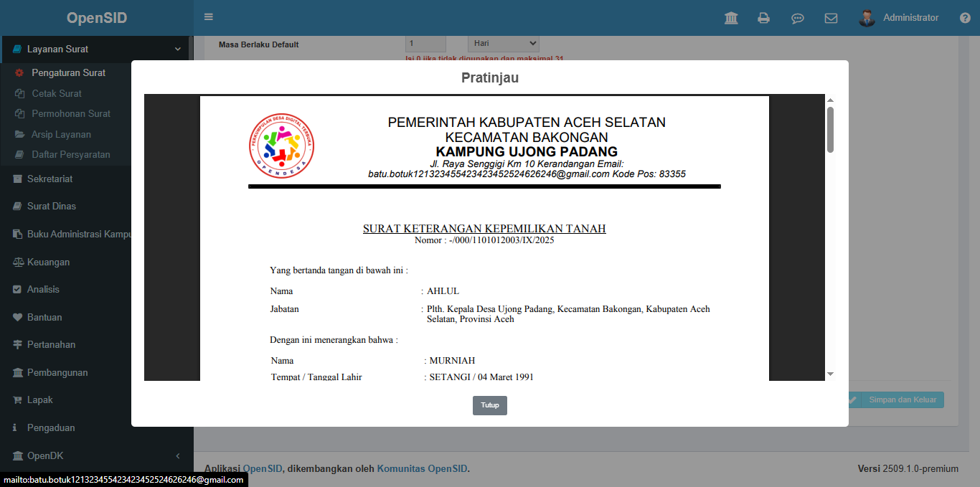Open the chat comments icon

click(x=797, y=18)
